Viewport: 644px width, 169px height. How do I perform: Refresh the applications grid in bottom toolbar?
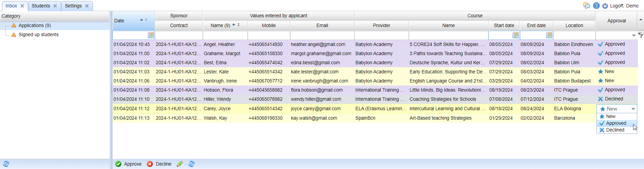coord(192,164)
